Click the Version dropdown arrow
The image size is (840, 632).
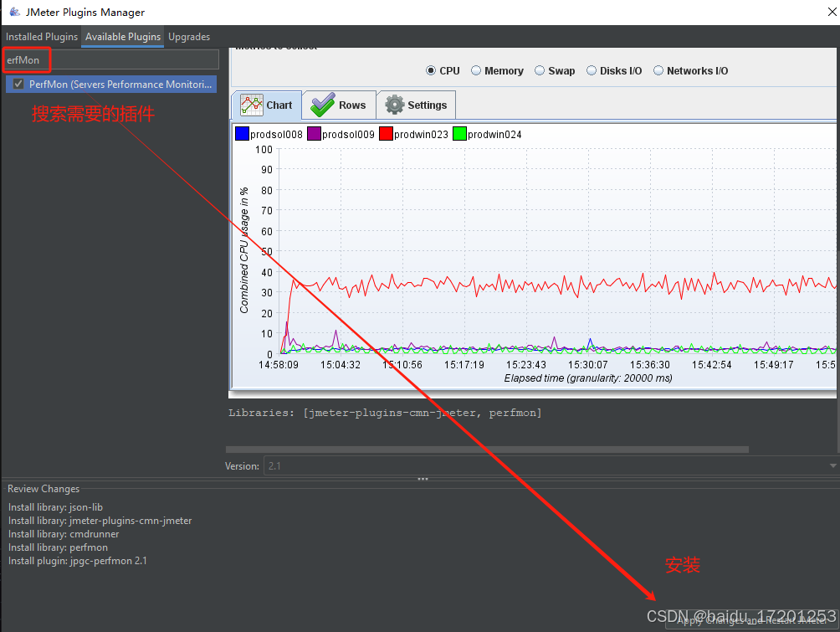tap(833, 465)
